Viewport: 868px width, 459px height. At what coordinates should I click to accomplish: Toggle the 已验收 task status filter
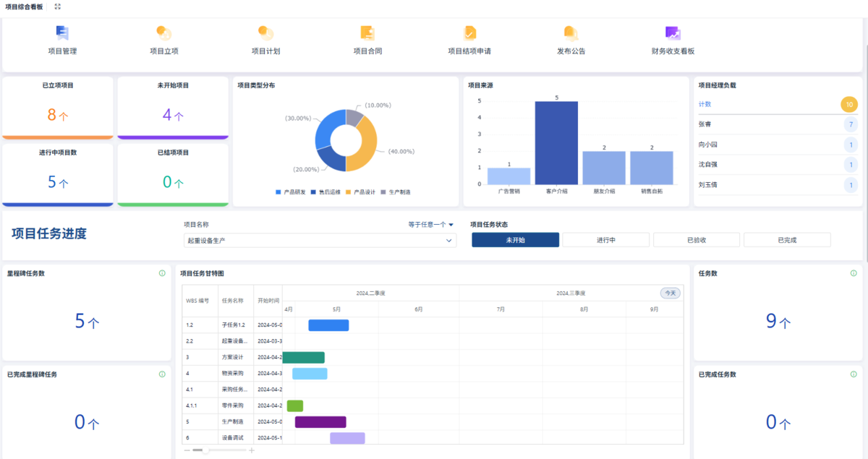[697, 240]
